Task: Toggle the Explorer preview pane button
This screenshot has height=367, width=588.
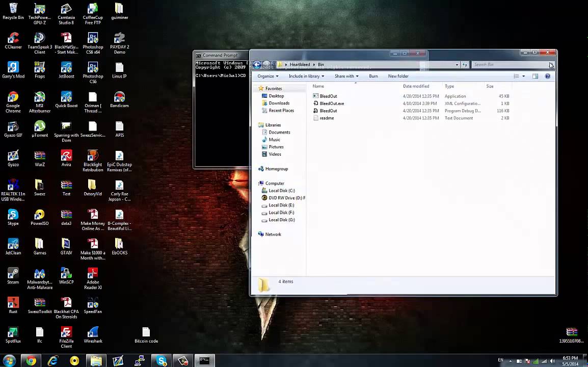Action: click(x=535, y=76)
